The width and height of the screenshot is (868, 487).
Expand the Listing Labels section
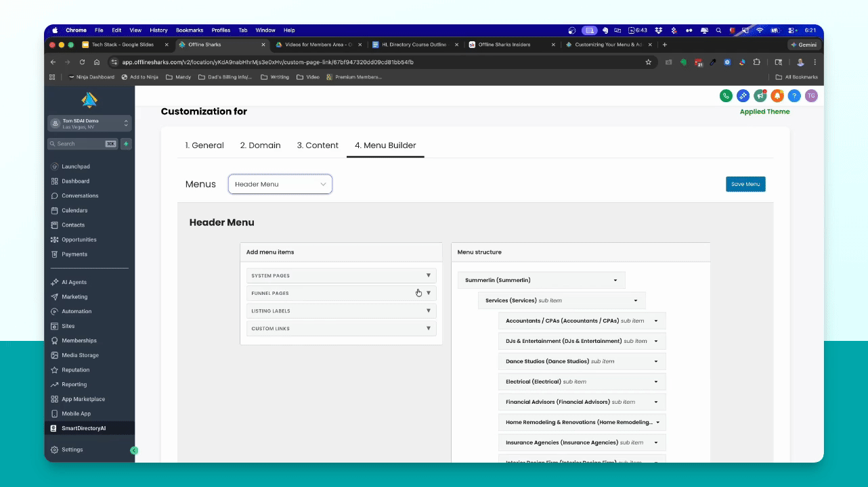click(x=341, y=310)
